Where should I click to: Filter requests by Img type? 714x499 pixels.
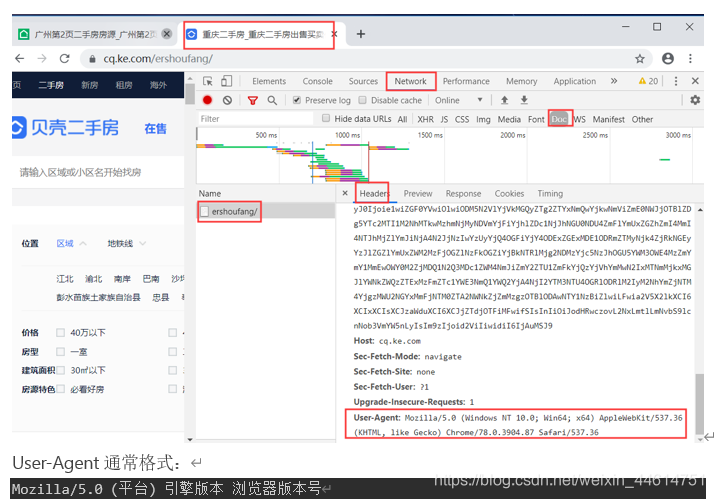(x=483, y=119)
